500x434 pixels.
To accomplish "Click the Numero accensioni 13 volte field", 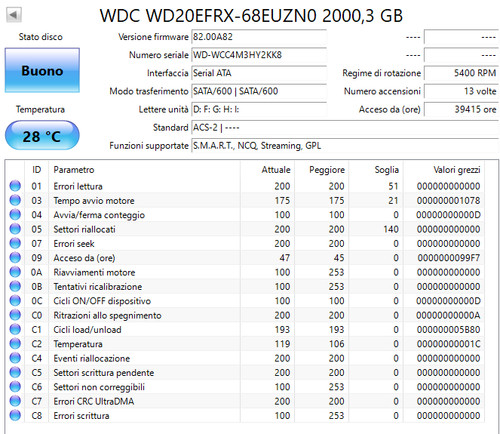I will [461, 91].
